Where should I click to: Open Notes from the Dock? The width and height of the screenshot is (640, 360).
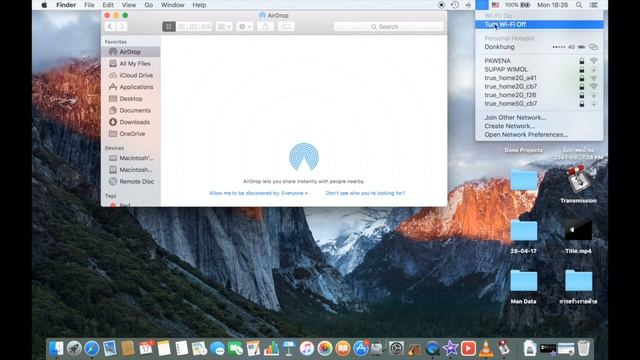[x=164, y=348]
